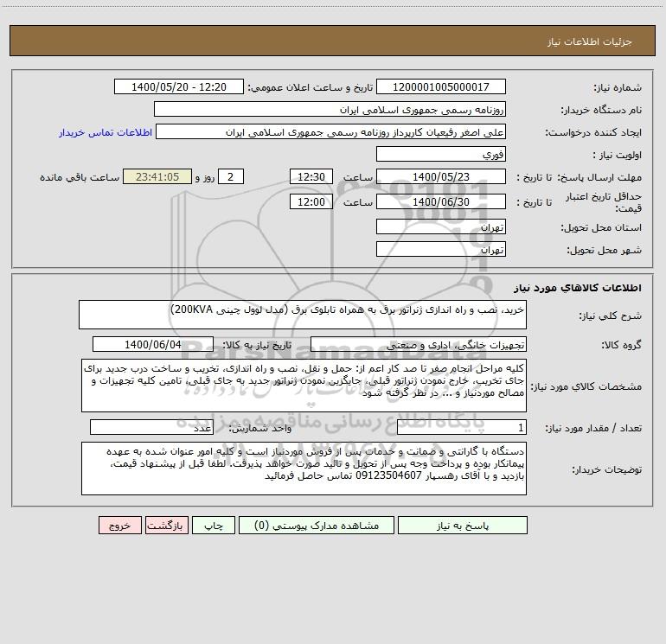Click the price validity time 12:00

[x=311, y=201]
